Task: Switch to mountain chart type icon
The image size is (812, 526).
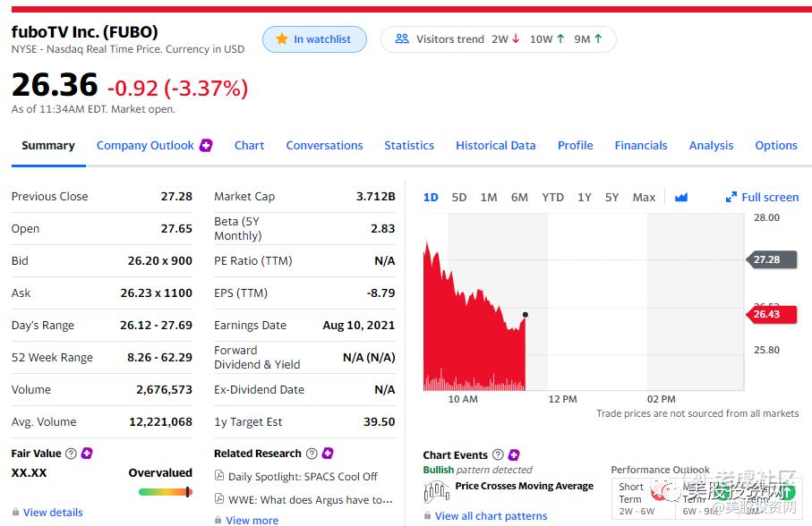Action: pyautogui.click(x=681, y=197)
